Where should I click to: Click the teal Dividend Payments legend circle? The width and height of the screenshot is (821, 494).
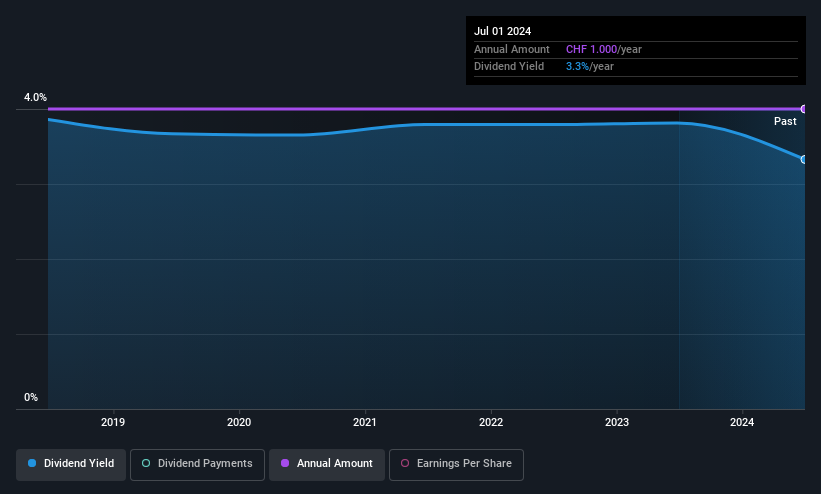point(146,464)
